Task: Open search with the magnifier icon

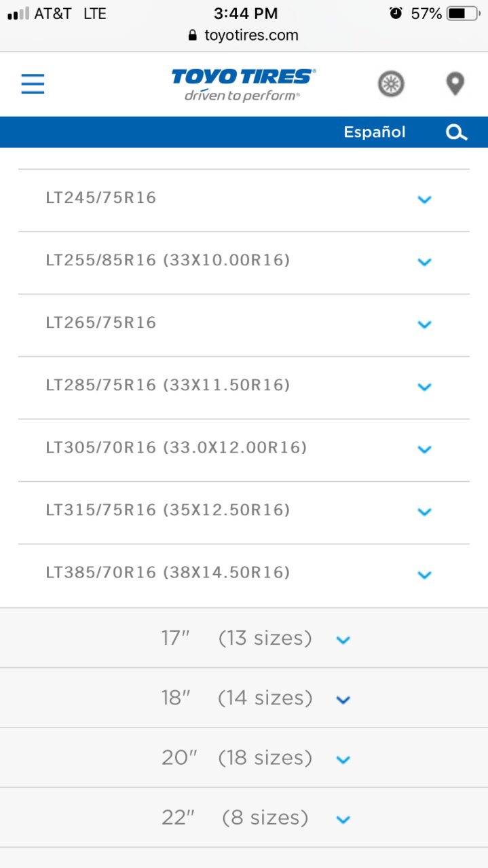Action: (x=457, y=132)
